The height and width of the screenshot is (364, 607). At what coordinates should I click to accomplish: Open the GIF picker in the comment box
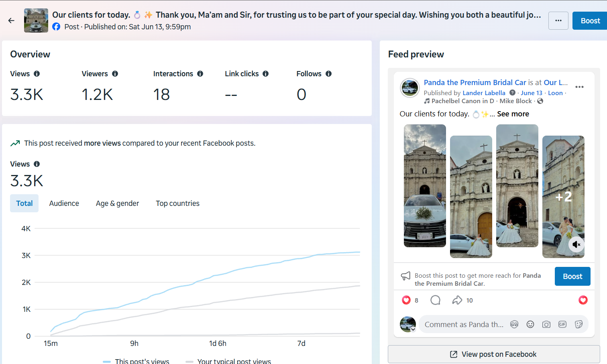[562, 325]
